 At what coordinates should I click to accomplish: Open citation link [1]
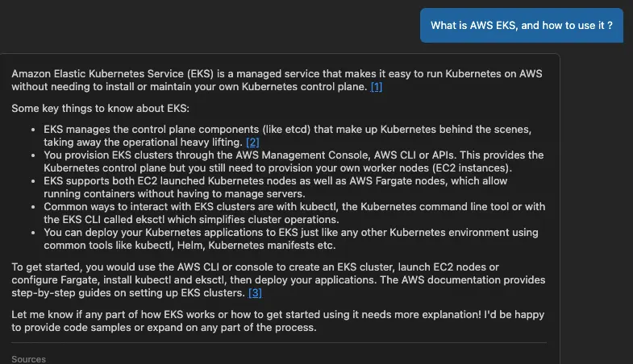[x=376, y=86]
